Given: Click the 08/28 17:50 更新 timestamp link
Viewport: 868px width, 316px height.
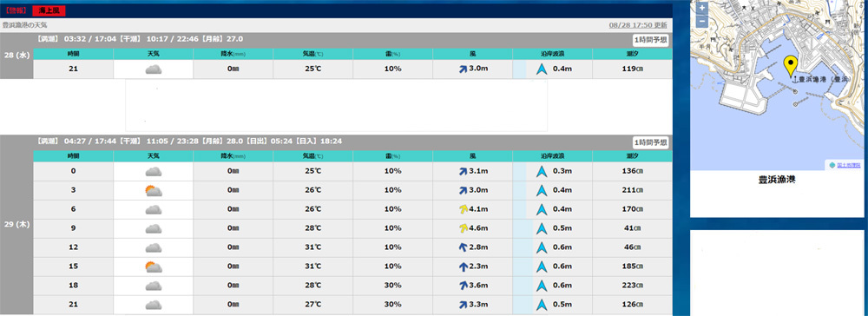Looking at the screenshot, I should pyautogui.click(x=638, y=25).
